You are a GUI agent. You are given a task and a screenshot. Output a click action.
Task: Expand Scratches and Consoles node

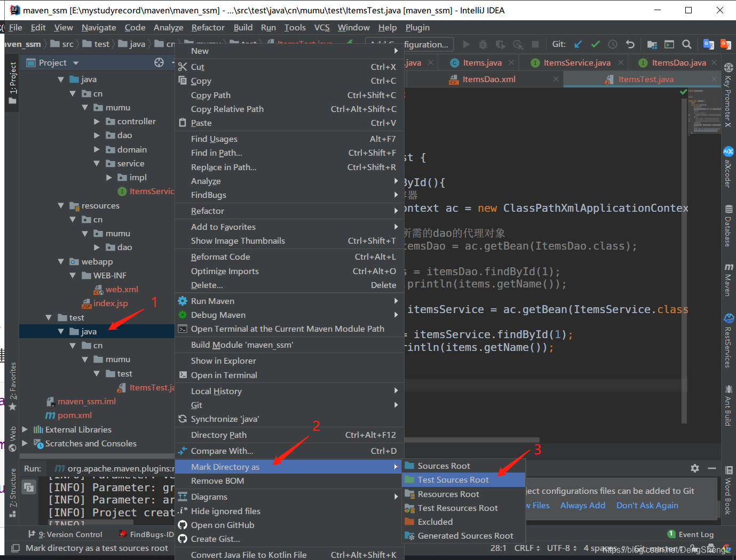[25, 443]
